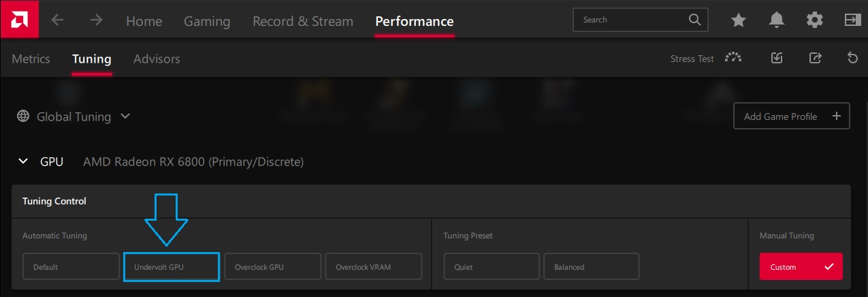
Task: Select the Performance tab
Action: [415, 21]
